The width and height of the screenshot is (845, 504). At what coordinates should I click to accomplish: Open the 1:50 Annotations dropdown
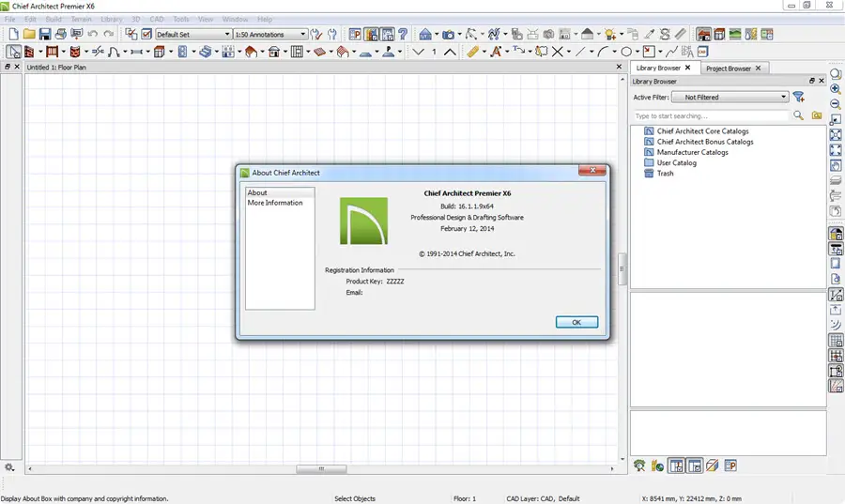coord(270,35)
